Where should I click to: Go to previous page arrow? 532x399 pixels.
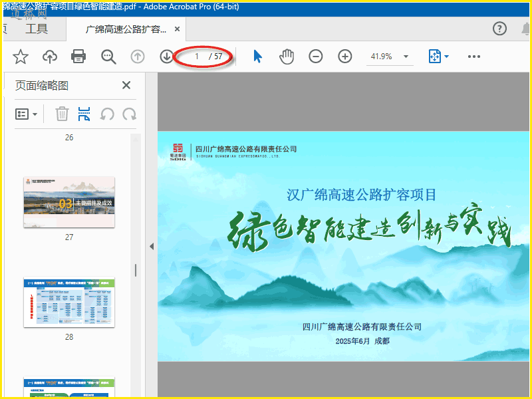click(x=138, y=57)
